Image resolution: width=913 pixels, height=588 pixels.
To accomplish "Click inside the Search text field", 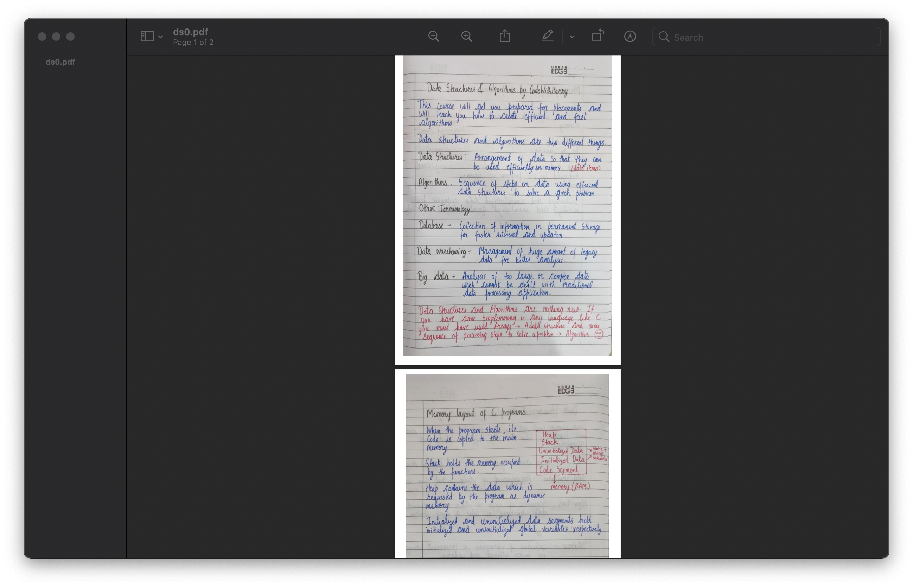I will tap(771, 37).
